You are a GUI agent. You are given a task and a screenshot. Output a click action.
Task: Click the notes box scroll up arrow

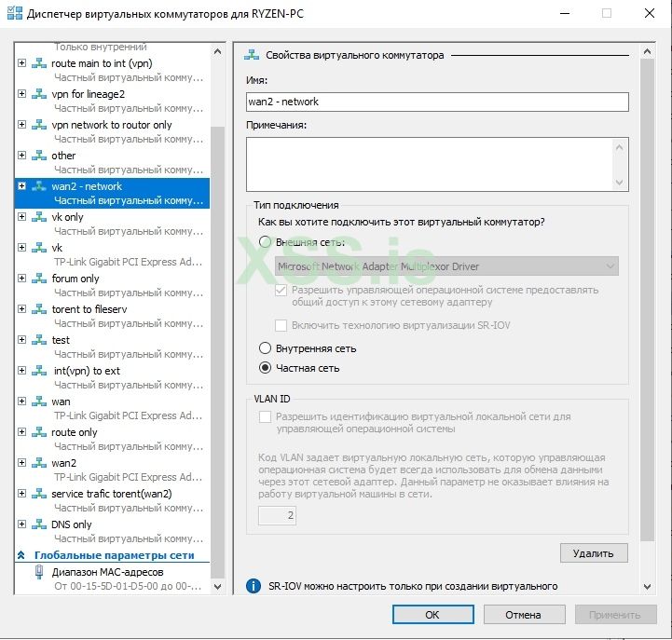619,147
